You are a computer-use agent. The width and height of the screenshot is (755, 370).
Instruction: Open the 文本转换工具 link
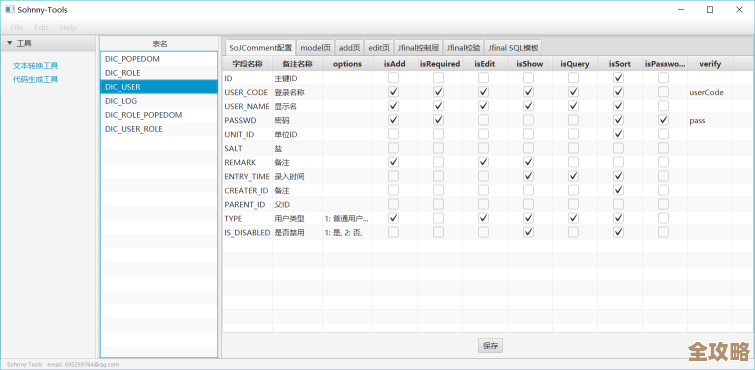pos(36,66)
